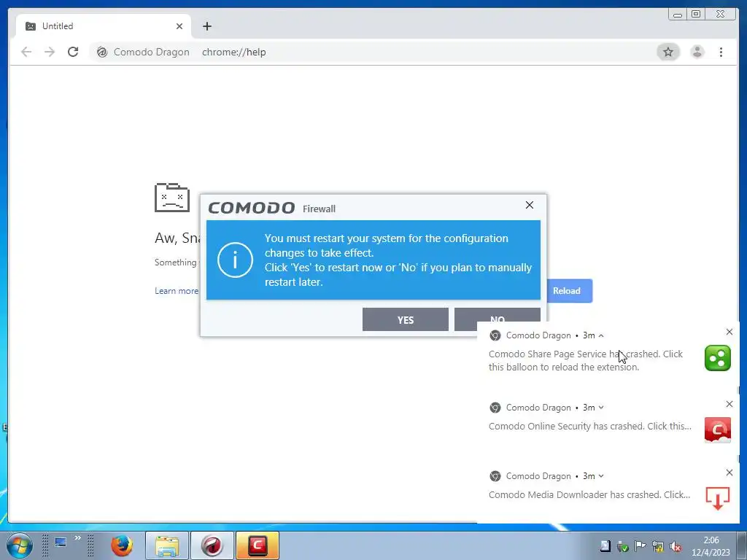Click the blue Reload button
This screenshot has height=560, width=747.
569,290
